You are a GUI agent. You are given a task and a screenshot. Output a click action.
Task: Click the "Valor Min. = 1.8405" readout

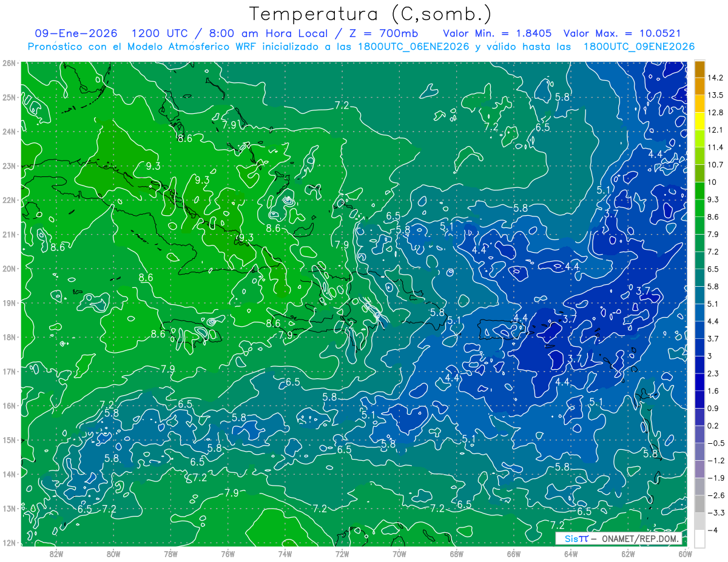tap(499, 33)
